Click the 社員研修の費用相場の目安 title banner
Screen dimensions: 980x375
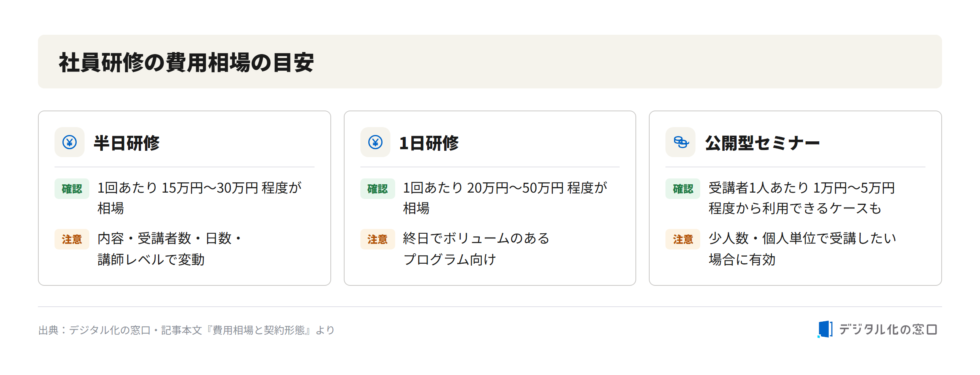click(490, 62)
